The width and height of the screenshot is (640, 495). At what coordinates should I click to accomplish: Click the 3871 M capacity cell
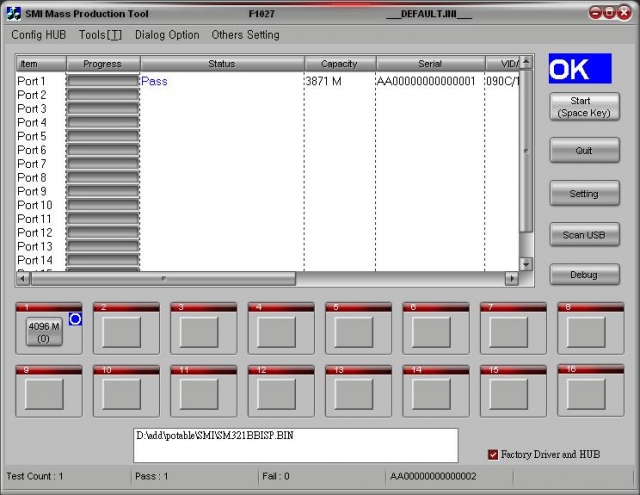pos(324,81)
